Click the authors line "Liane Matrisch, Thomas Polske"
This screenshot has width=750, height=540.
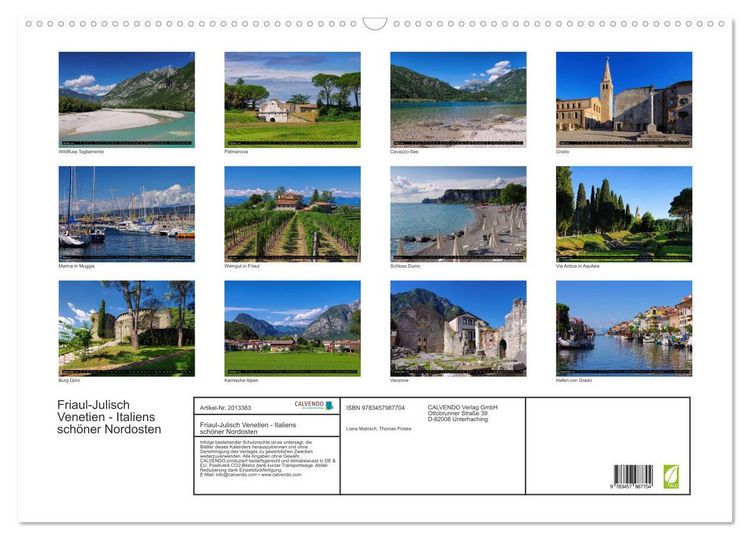379,429
